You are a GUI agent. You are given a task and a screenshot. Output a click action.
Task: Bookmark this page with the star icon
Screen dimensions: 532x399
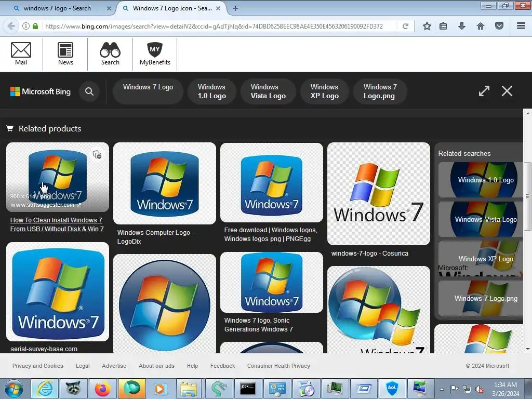click(x=427, y=26)
